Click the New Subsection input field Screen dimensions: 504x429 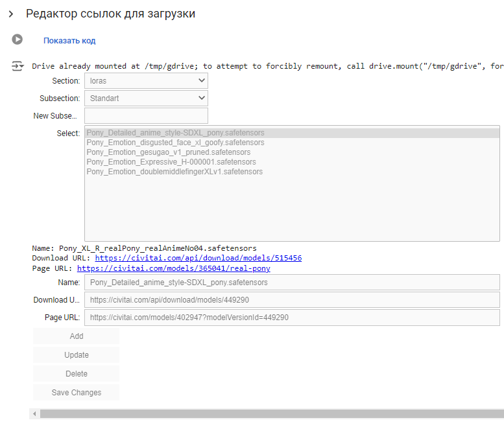coord(146,115)
